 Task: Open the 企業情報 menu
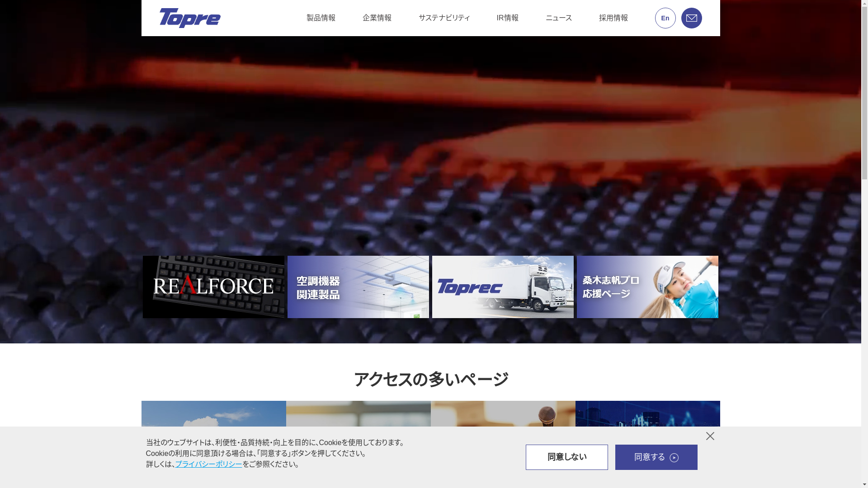[377, 18]
